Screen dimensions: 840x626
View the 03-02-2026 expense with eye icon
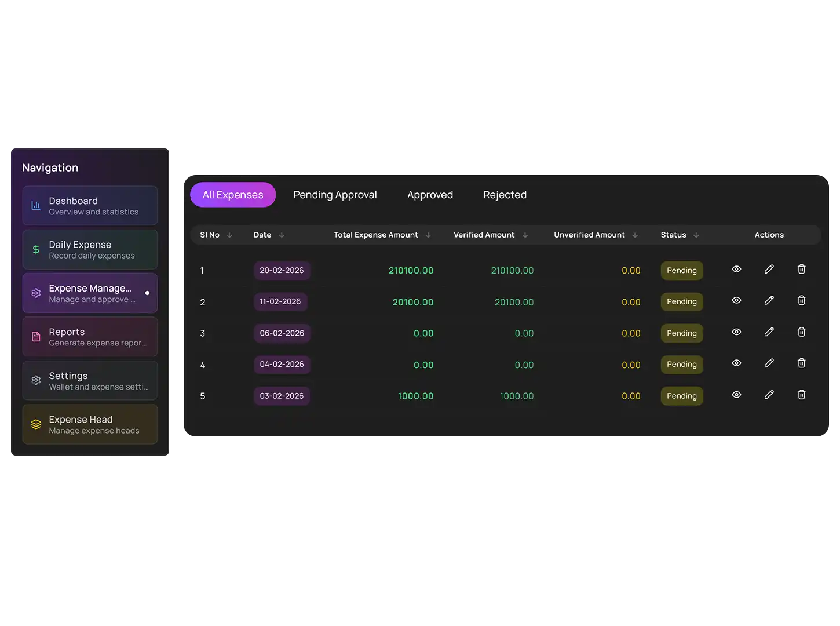pos(736,395)
